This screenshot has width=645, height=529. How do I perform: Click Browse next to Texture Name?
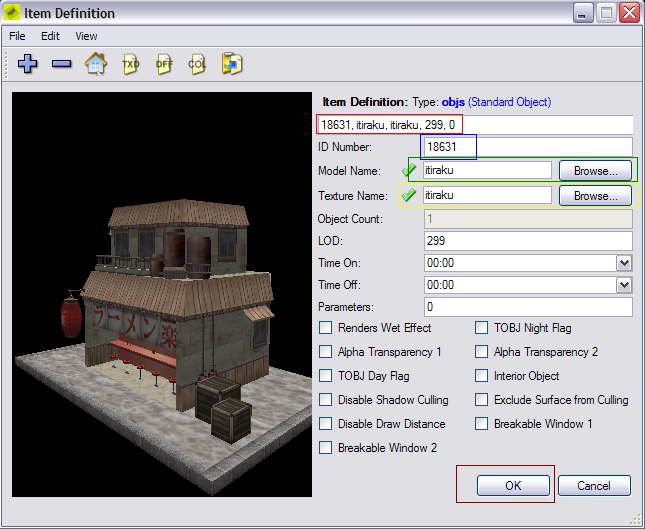[x=595, y=196]
